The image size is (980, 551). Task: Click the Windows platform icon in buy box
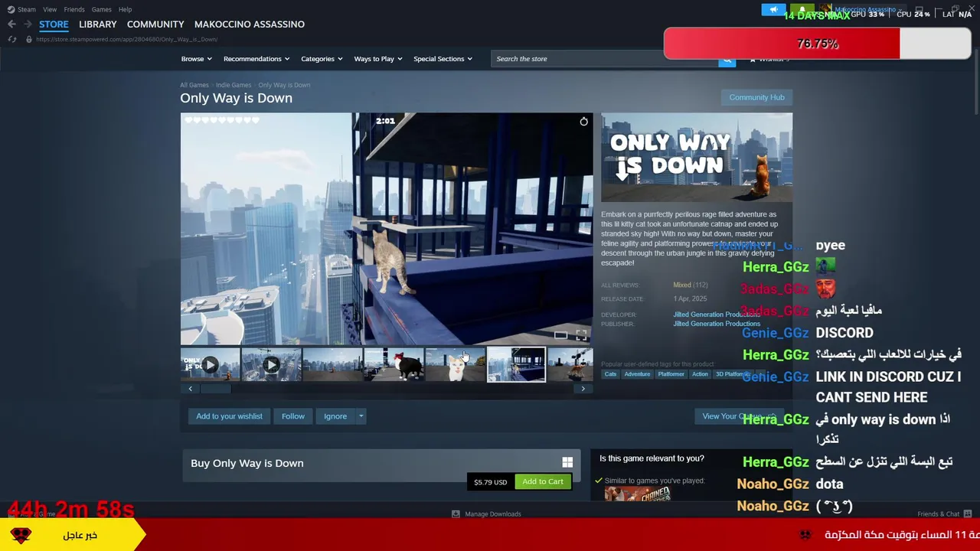567,462
